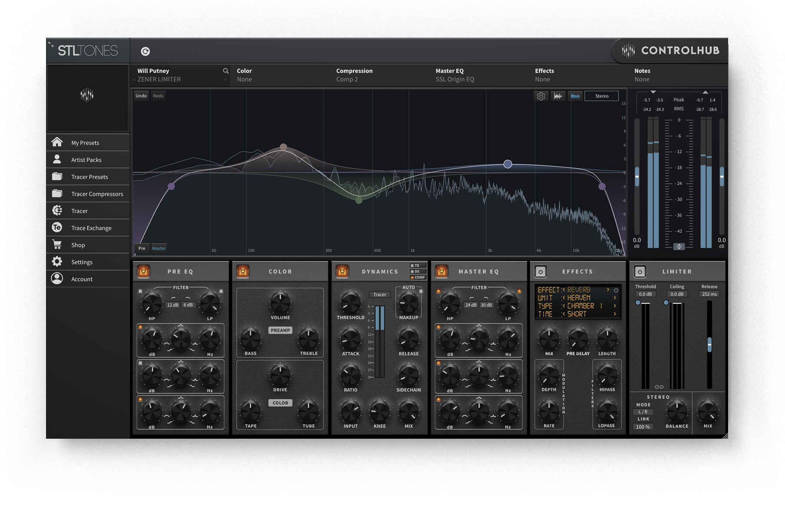This screenshot has height=532, width=785.
Task: Open Color preset section
Action: click(280, 75)
